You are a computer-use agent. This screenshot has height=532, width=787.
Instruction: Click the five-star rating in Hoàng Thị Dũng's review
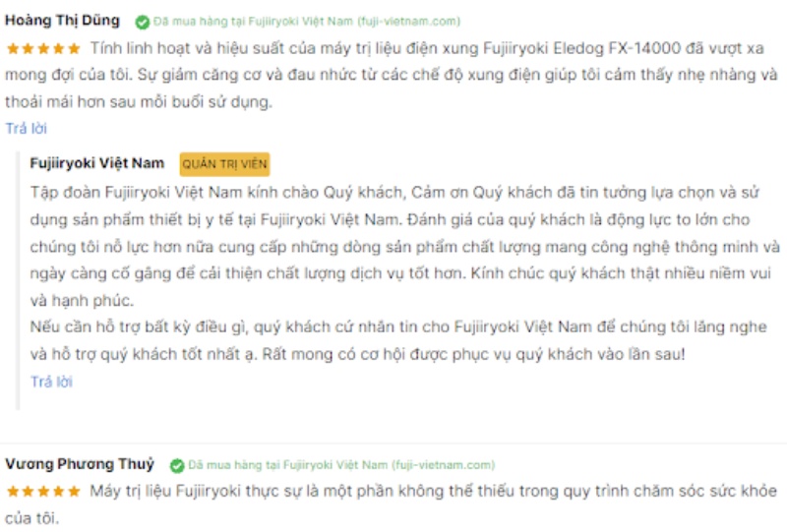43,49
